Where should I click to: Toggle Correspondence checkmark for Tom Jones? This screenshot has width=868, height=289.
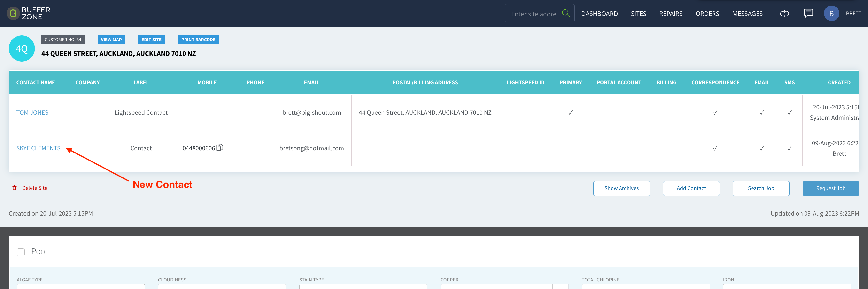point(715,112)
